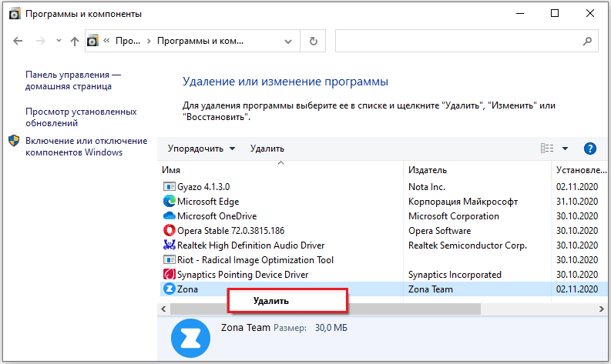The image size is (611, 364).
Task: Select the Microsoft Edge icon
Action: (169, 202)
